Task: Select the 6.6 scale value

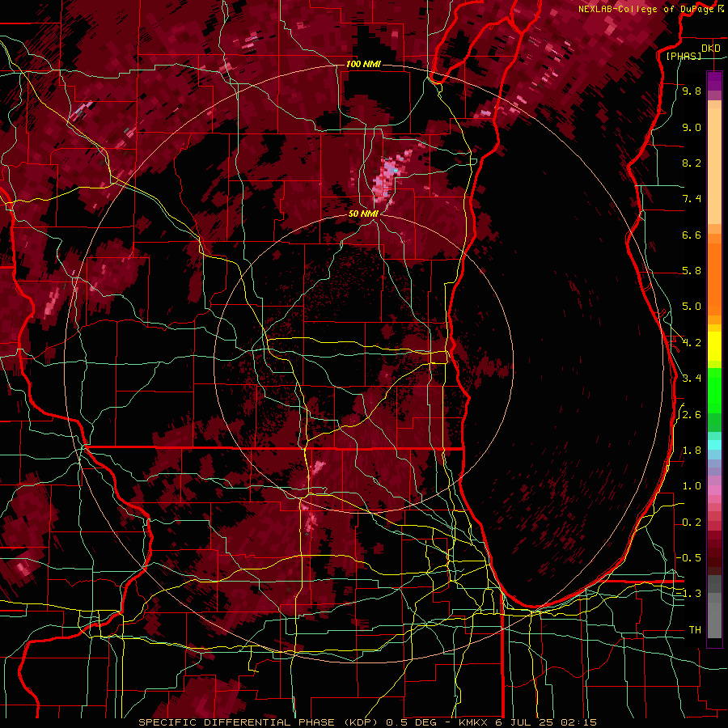Action: [692, 235]
